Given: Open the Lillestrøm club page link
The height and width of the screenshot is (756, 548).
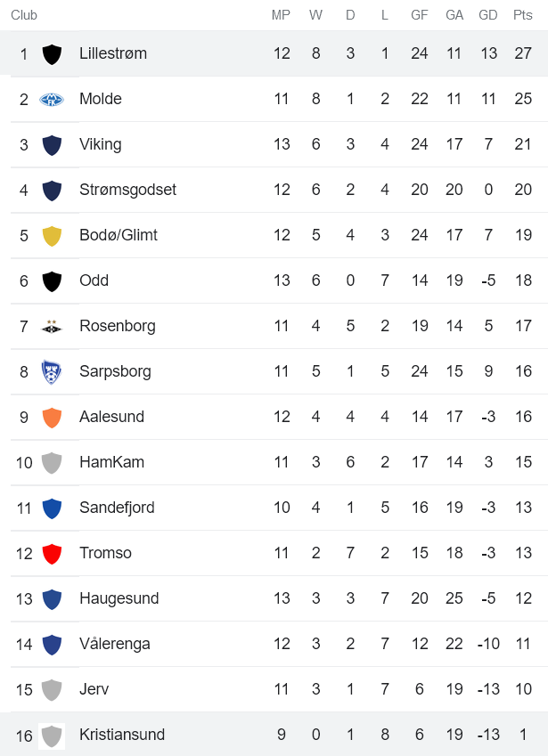Looking at the screenshot, I should 112,53.
